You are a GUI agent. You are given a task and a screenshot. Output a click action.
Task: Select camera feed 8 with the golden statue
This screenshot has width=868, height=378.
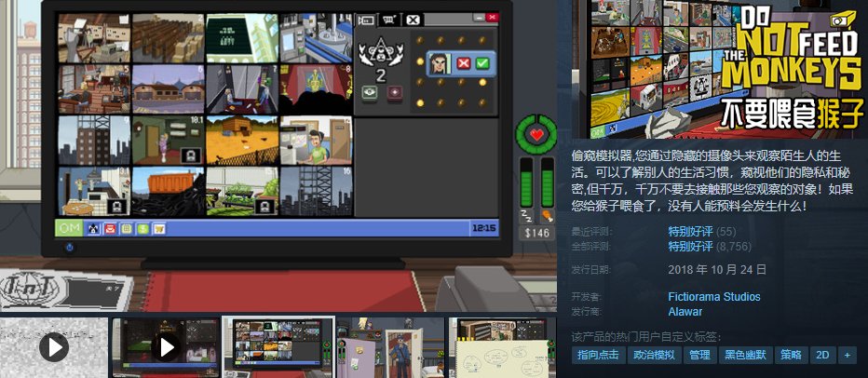click(316, 89)
